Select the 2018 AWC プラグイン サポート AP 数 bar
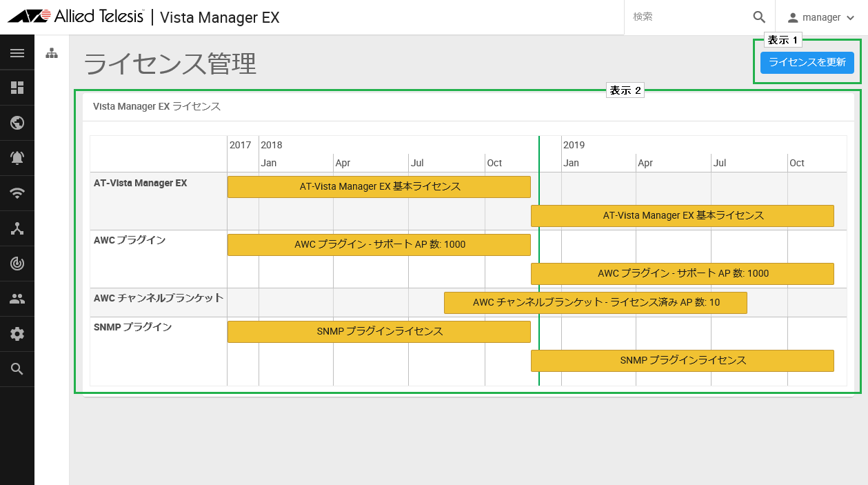The height and width of the screenshot is (485, 868). tap(379, 245)
